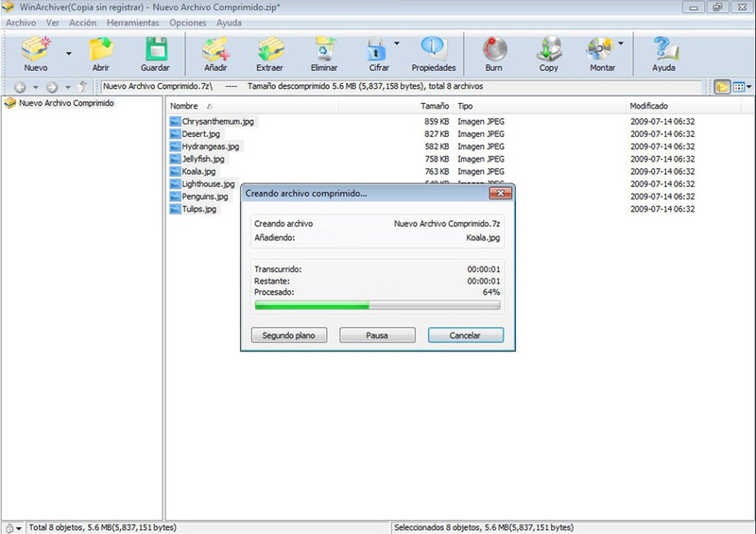
Task: Open Propiedades info icon
Action: (433, 49)
